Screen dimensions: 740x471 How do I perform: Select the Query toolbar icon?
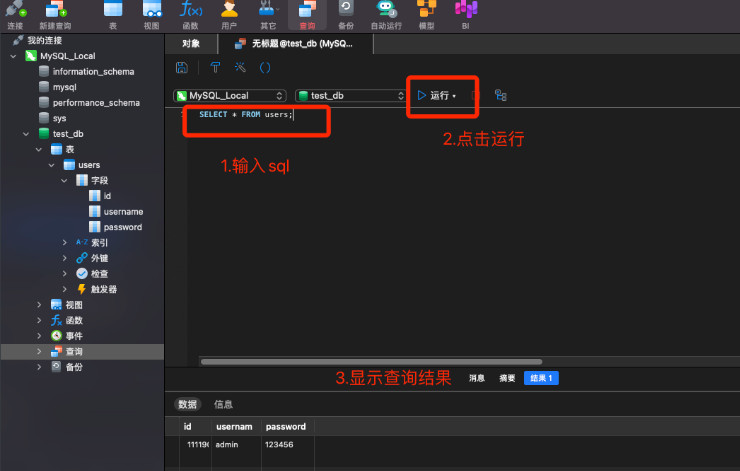(307, 15)
